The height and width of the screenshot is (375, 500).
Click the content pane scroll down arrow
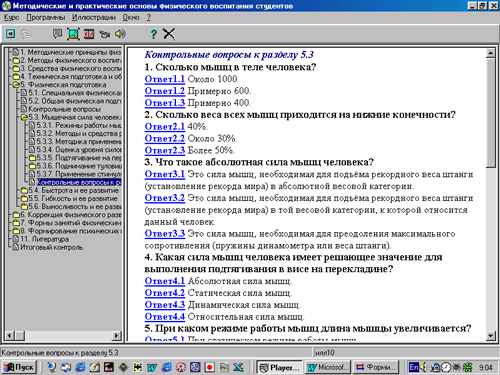pos(491,336)
